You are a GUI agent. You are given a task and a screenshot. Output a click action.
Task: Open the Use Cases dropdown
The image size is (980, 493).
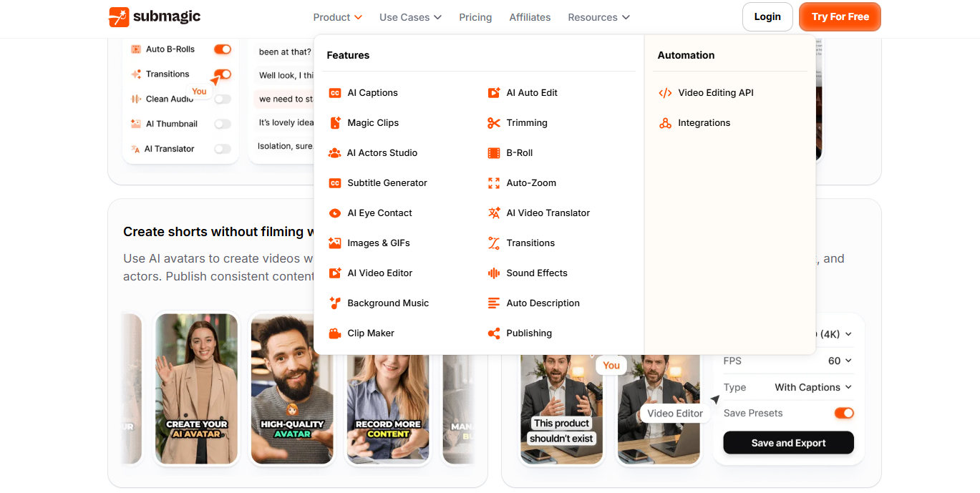point(410,17)
